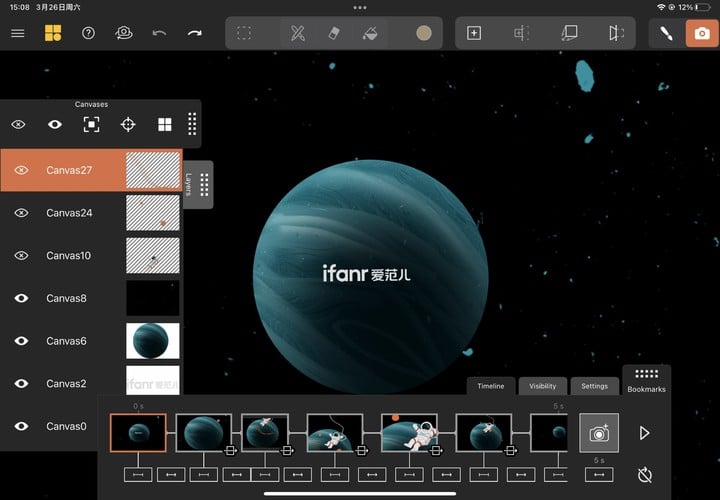Viewport: 720px width, 500px height.
Task: Open the tan brush color swatch
Action: 423,33
